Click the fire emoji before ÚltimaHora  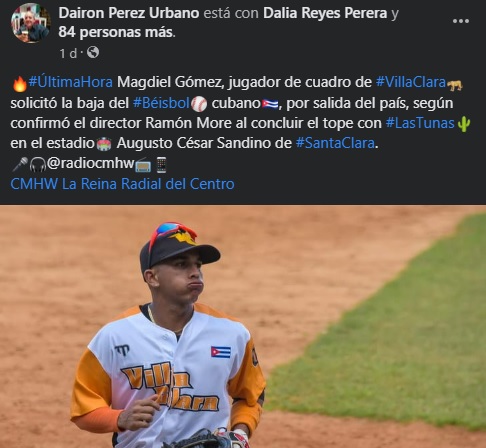20,84
